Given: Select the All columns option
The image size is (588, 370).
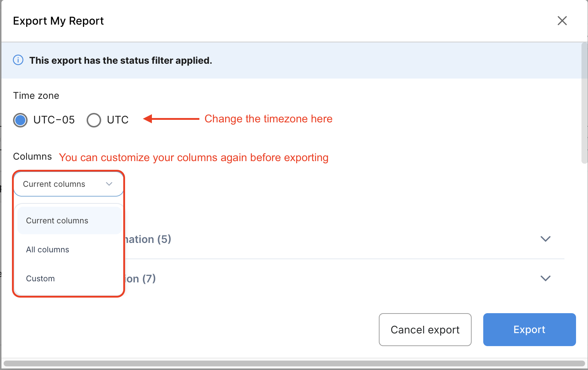Looking at the screenshot, I should [x=47, y=249].
